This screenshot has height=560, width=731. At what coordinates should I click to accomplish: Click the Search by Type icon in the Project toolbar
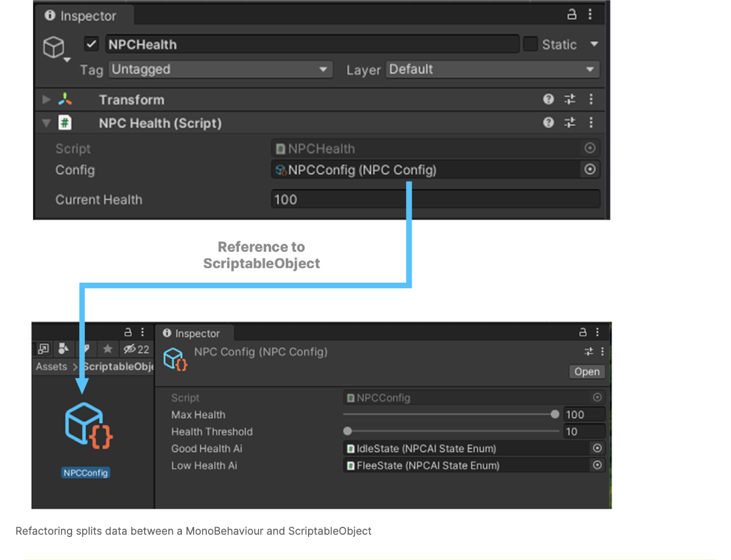click(x=64, y=349)
